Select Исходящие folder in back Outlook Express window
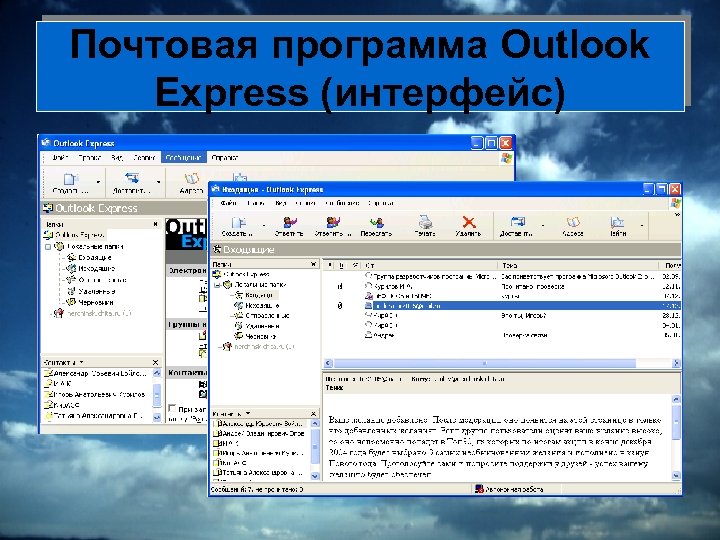Viewport: 720px width, 540px height. pos(96,269)
